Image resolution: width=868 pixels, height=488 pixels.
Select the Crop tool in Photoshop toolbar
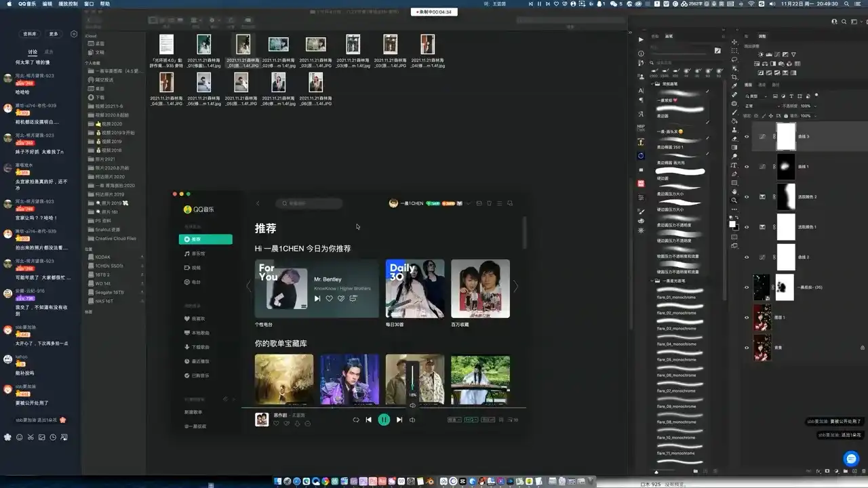(734, 77)
